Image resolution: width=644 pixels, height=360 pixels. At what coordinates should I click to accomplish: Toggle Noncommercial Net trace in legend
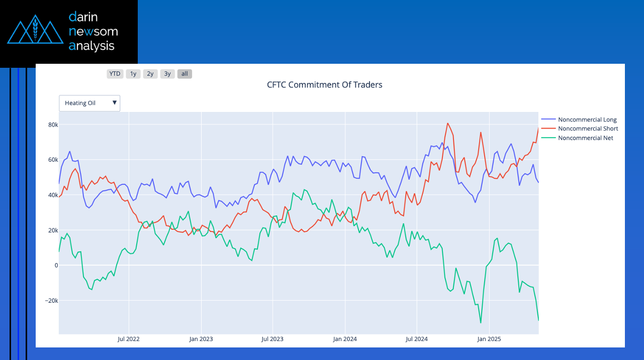click(x=585, y=138)
